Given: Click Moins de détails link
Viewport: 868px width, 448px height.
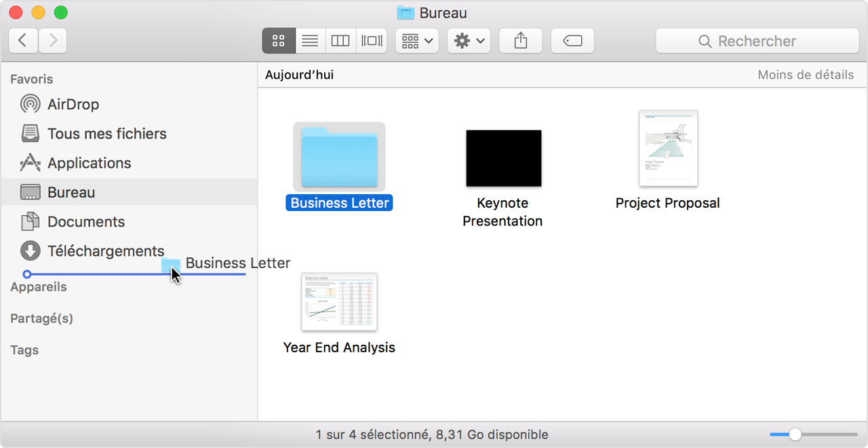Looking at the screenshot, I should [x=806, y=75].
